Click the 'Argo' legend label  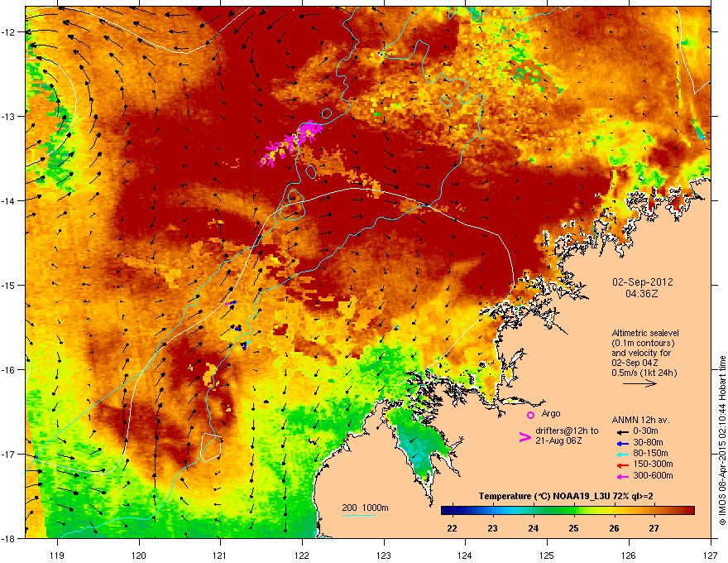tap(551, 413)
